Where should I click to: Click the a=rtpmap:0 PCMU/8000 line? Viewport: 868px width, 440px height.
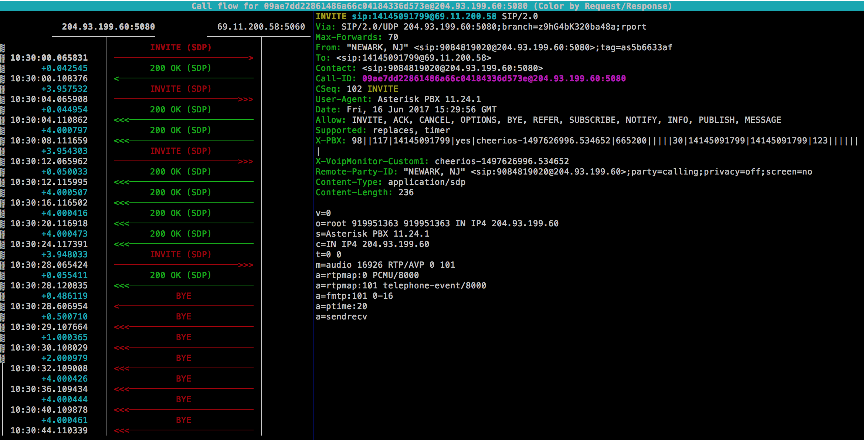click(367, 275)
